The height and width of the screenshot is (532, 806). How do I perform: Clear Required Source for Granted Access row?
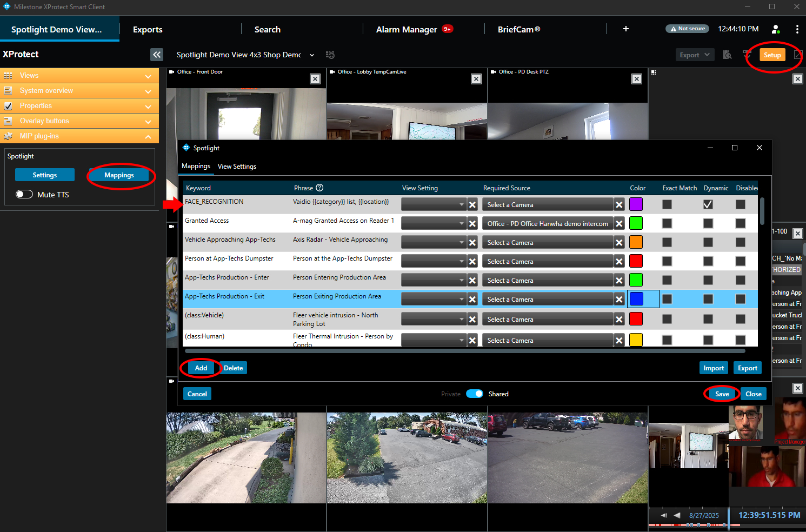(x=620, y=224)
